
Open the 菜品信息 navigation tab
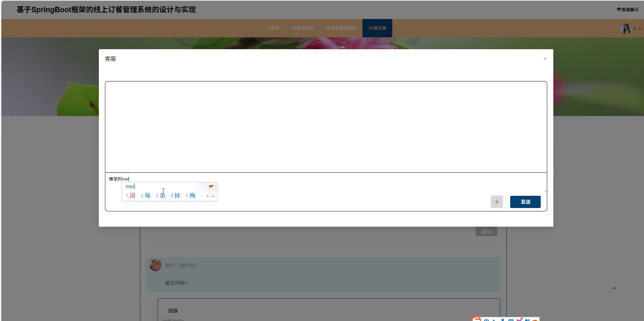(x=303, y=28)
